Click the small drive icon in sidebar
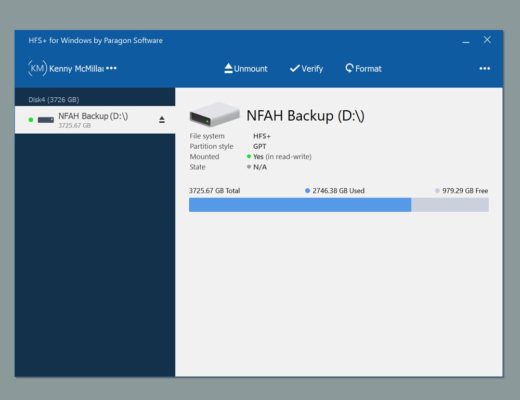The width and height of the screenshot is (520, 400). [46, 120]
